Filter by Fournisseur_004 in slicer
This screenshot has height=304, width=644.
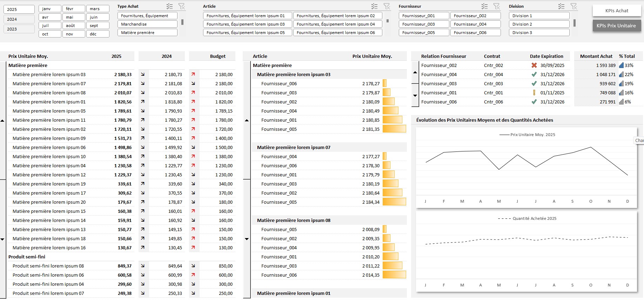[x=475, y=24]
